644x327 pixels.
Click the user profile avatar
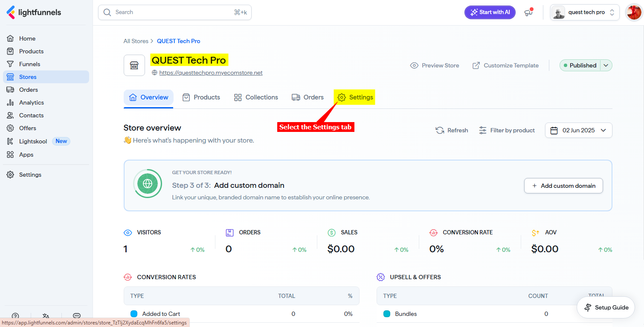coord(633,12)
